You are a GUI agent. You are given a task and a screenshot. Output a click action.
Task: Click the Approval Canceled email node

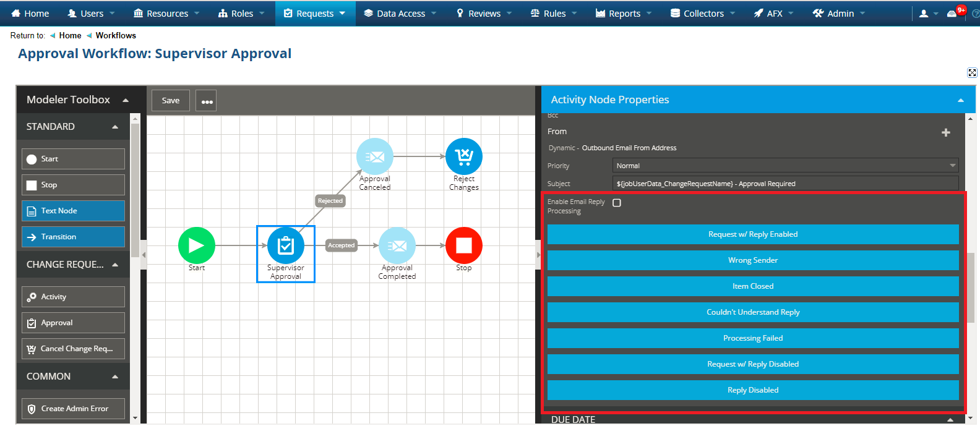[x=374, y=156]
